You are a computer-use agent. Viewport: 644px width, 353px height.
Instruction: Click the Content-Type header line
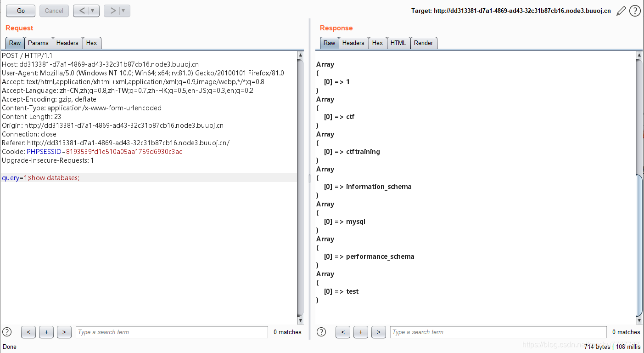click(82, 108)
